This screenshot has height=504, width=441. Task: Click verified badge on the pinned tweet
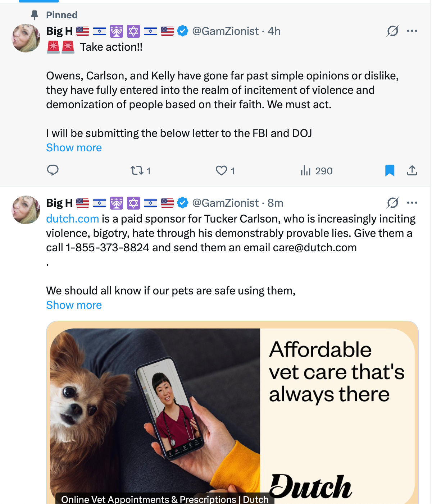coord(183,31)
